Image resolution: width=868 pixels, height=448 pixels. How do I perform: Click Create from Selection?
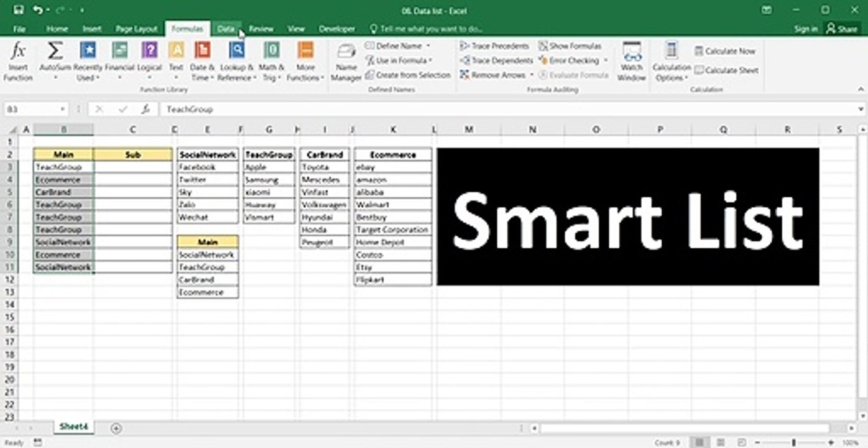tap(408, 75)
